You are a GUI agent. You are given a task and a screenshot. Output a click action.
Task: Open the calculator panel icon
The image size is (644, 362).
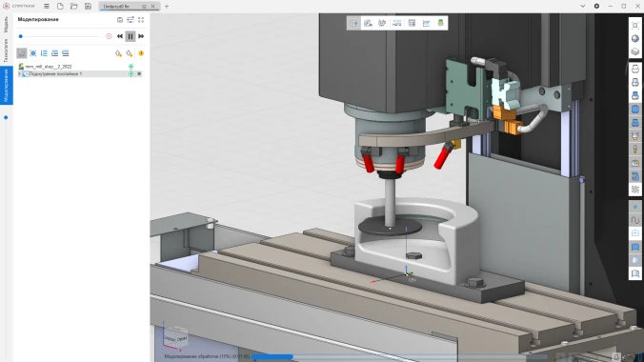[x=412, y=23]
